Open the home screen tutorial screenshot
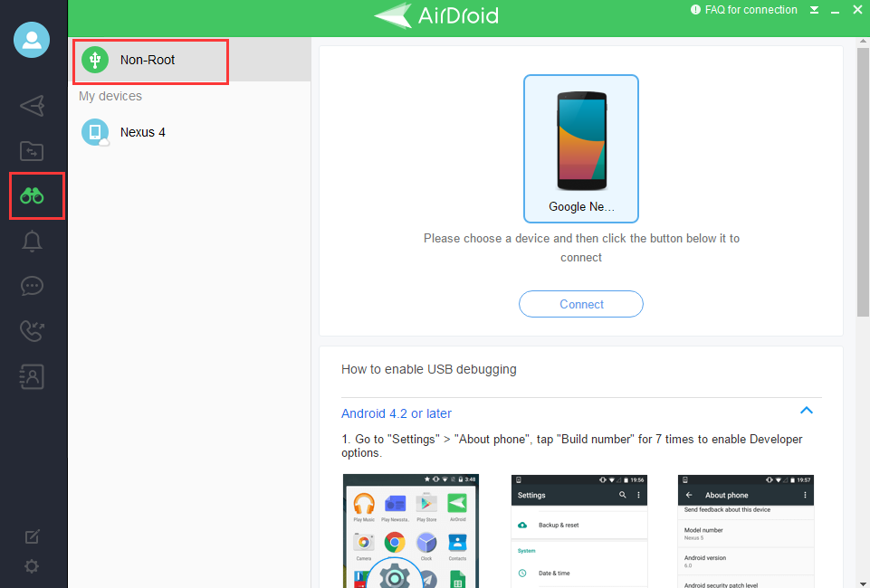Image resolution: width=870 pixels, height=588 pixels. 411,531
